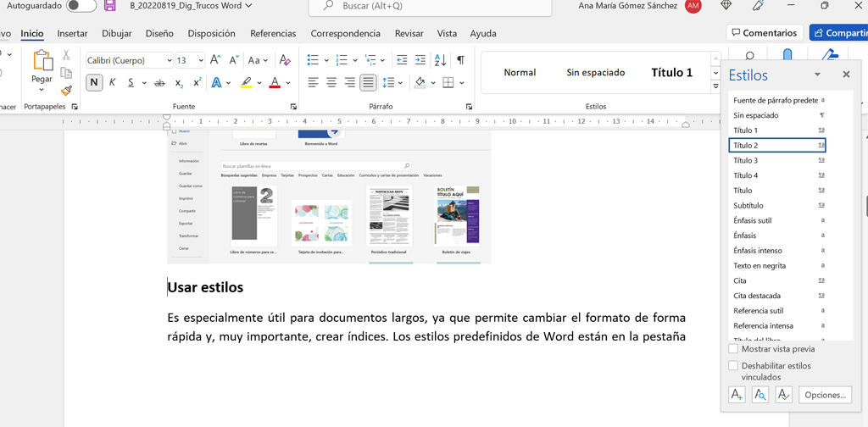
Task: Toggle the Autoguardado switch
Action: [81, 6]
